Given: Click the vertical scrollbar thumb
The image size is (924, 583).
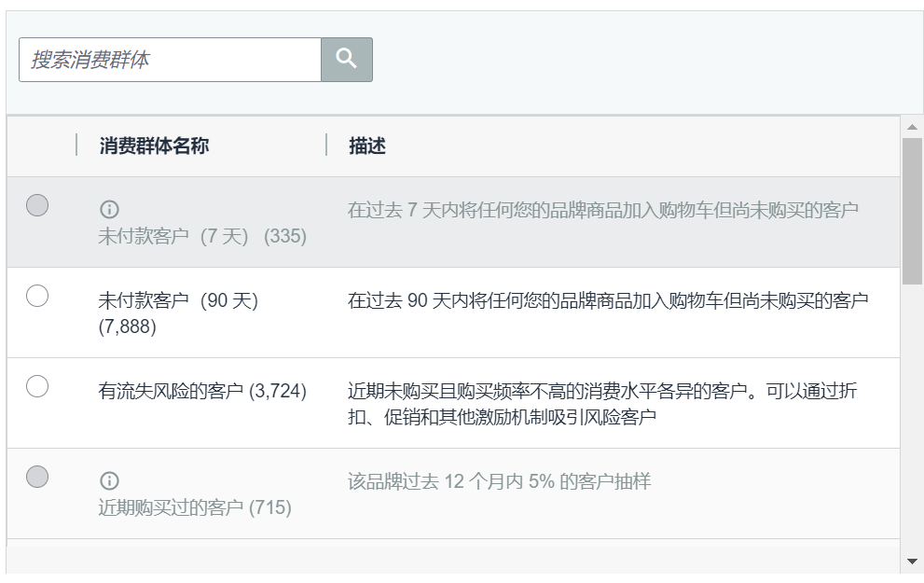Looking at the screenshot, I should tap(912, 211).
